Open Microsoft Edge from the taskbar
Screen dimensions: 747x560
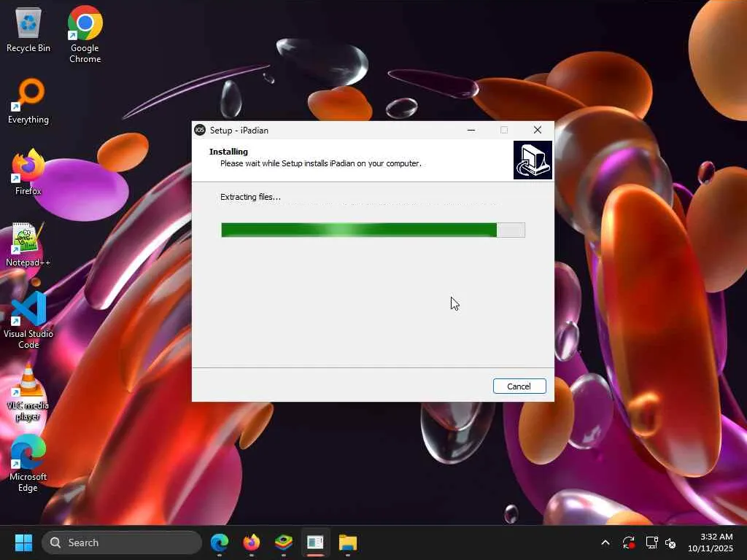(x=220, y=542)
